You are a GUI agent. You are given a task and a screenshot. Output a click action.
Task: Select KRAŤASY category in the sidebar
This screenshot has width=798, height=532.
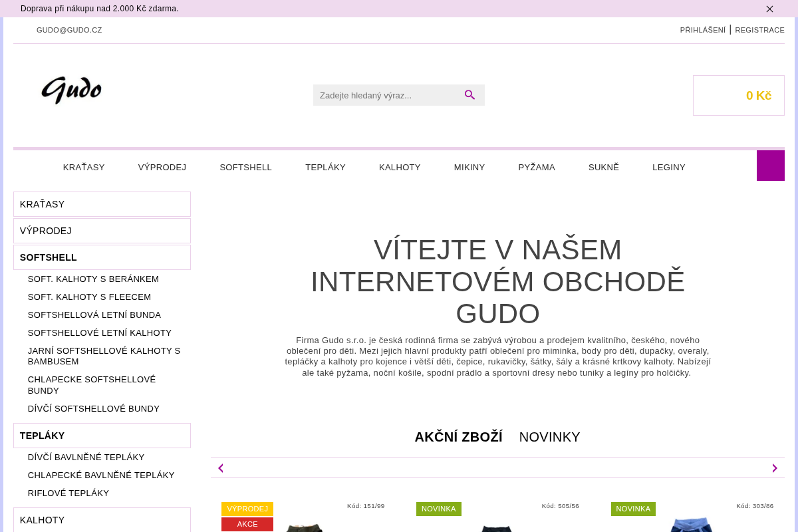click(102, 204)
